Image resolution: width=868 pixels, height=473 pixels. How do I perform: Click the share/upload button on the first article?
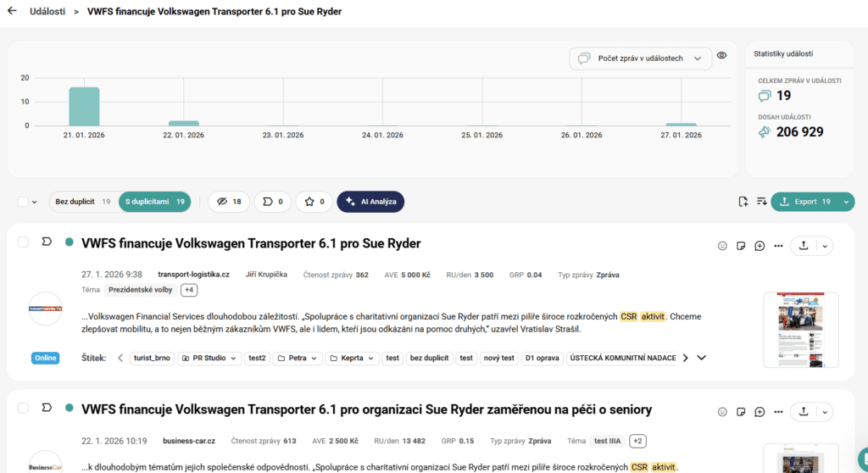tap(804, 246)
